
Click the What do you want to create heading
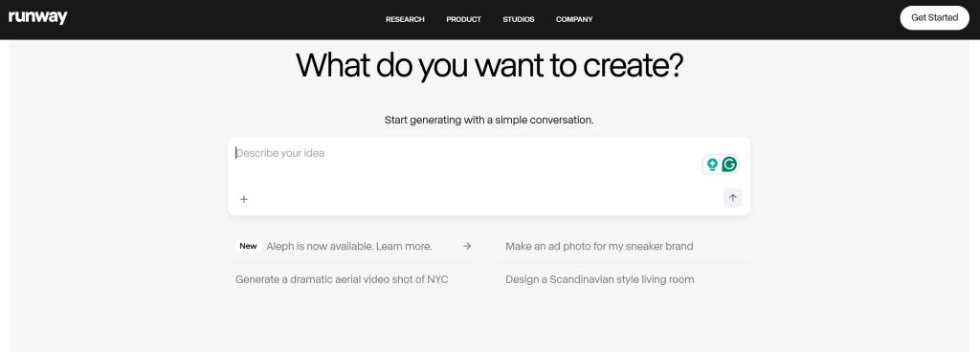point(489,66)
